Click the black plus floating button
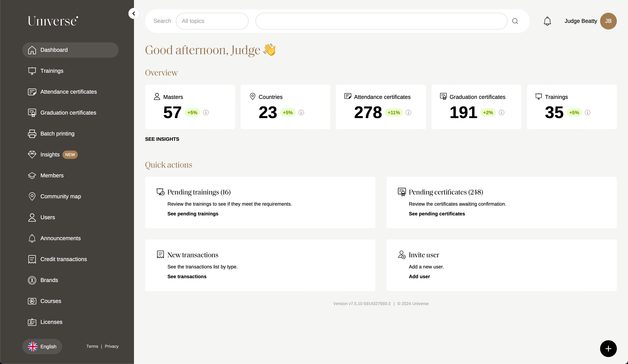Viewport: 628px width, 364px height. point(608,348)
